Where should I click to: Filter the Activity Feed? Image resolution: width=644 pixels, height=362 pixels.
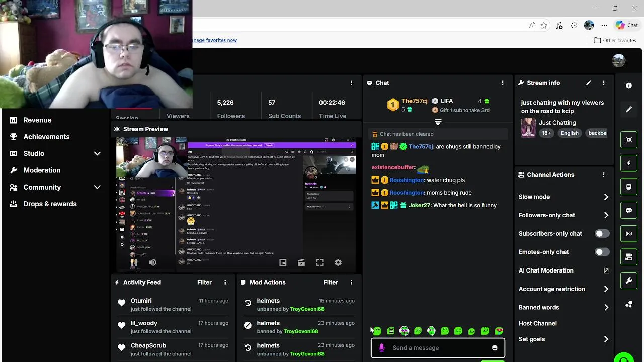(x=204, y=282)
